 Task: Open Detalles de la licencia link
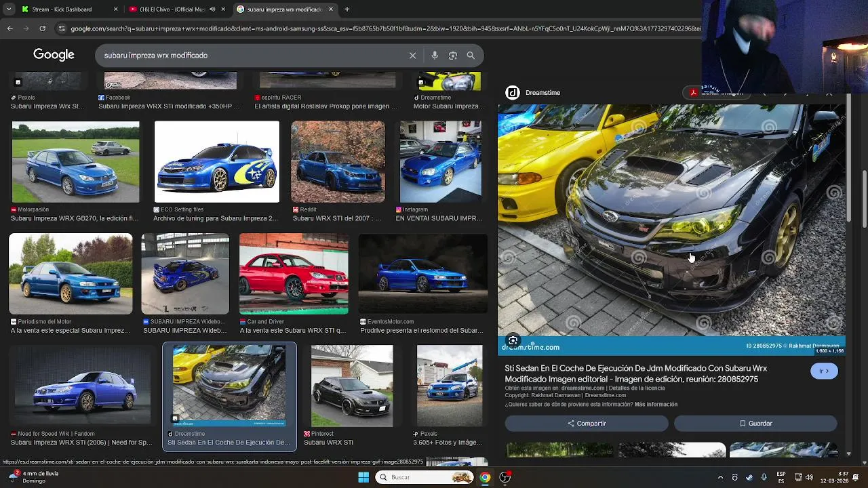[x=637, y=388]
